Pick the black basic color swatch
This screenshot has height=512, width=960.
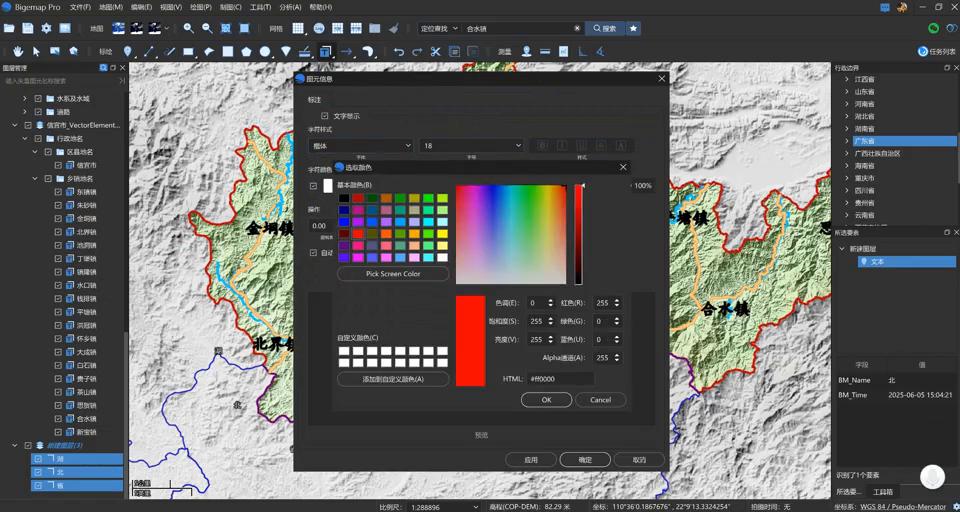click(x=344, y=199)
